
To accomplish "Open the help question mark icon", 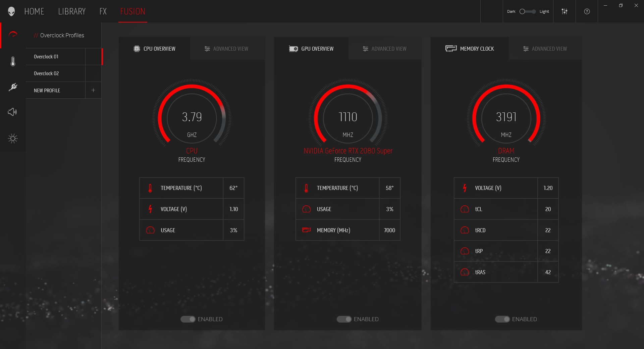I will pos(587,11).
